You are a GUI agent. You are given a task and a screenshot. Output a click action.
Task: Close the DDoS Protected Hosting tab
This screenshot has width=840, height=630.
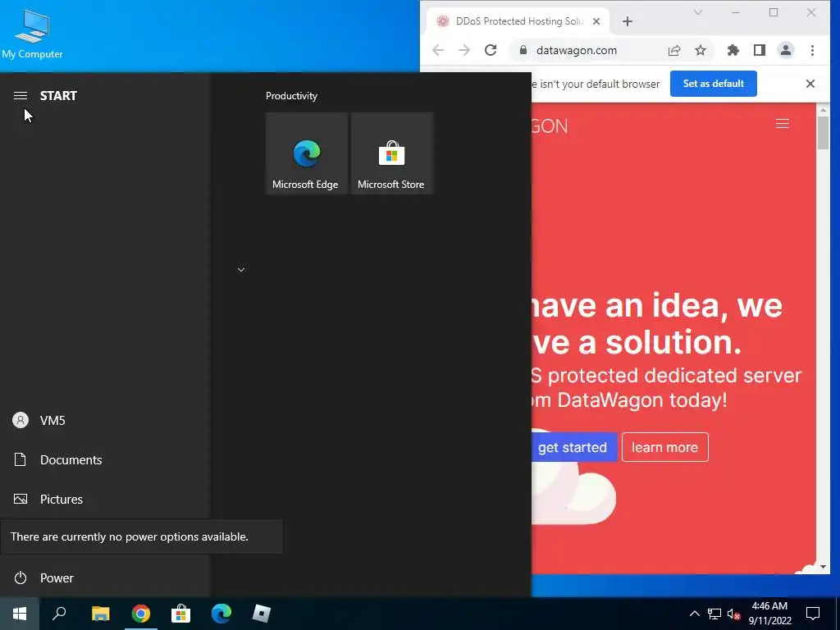pyautogui.click(x=596, y=21)
